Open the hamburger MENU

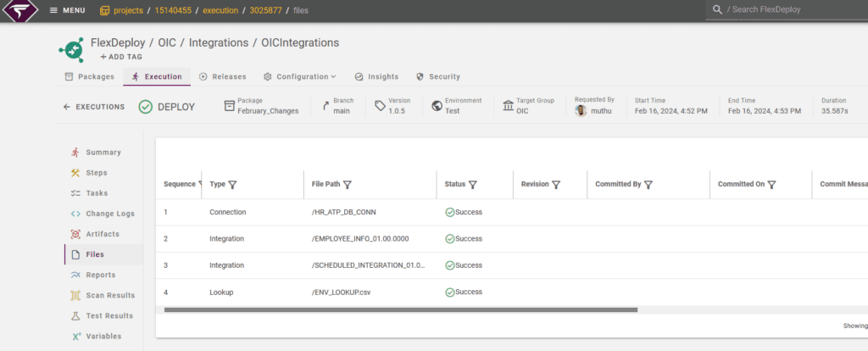coord(67,10)
